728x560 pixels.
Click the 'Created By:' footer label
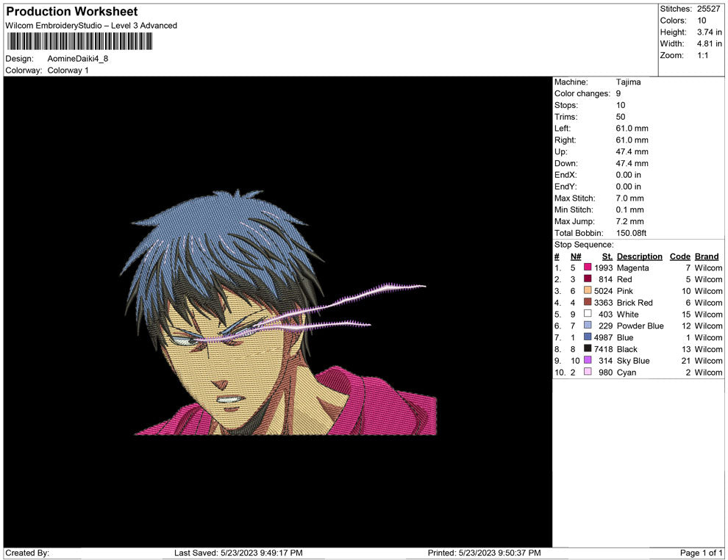click(27, 553)
